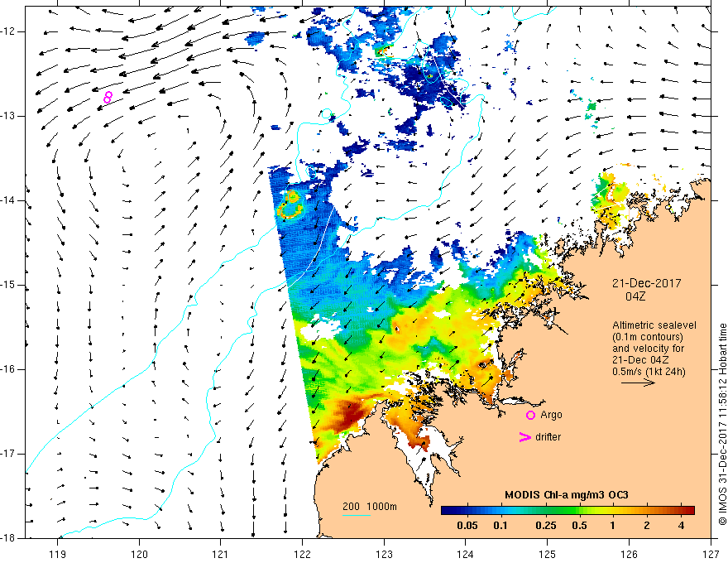Click the 0.25 colorbar tick label
Viewport: 728px width, 563px height.
(545, 526)
